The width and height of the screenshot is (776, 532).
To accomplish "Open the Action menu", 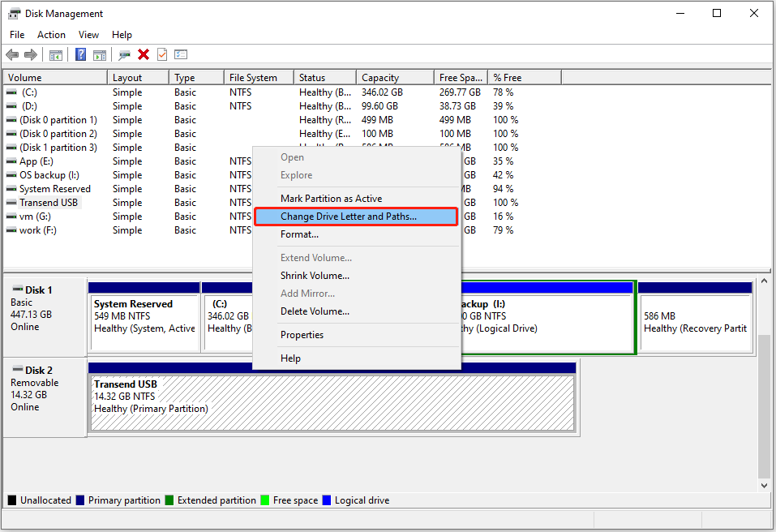I will coord(51,34).
